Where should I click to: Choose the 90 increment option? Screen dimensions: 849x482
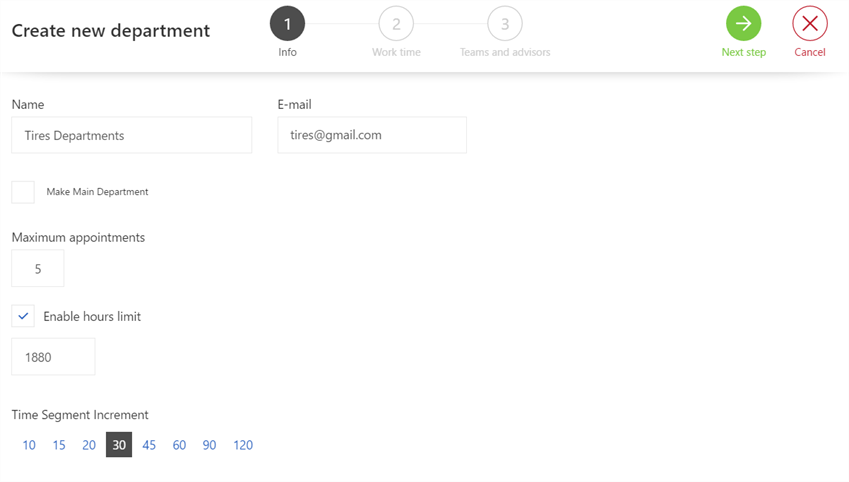pyautogui.click(x=209, y=445)
